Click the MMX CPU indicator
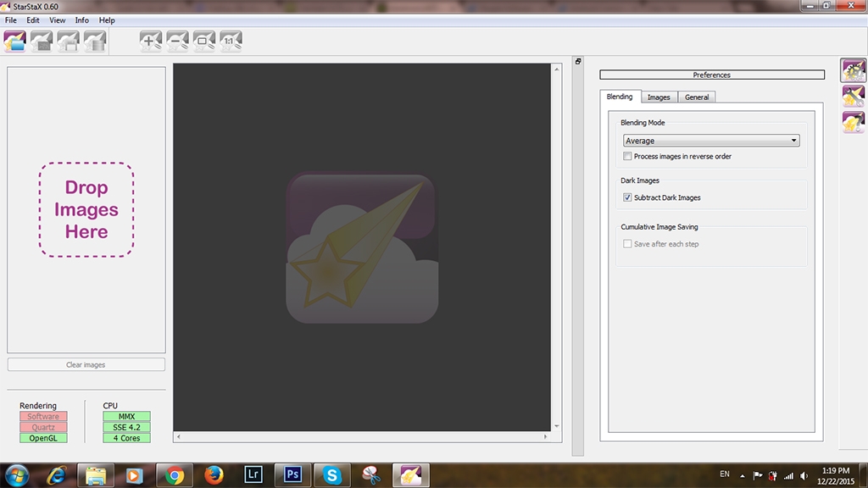The width and height of the screenshot is (868, 488). [126, 417]
